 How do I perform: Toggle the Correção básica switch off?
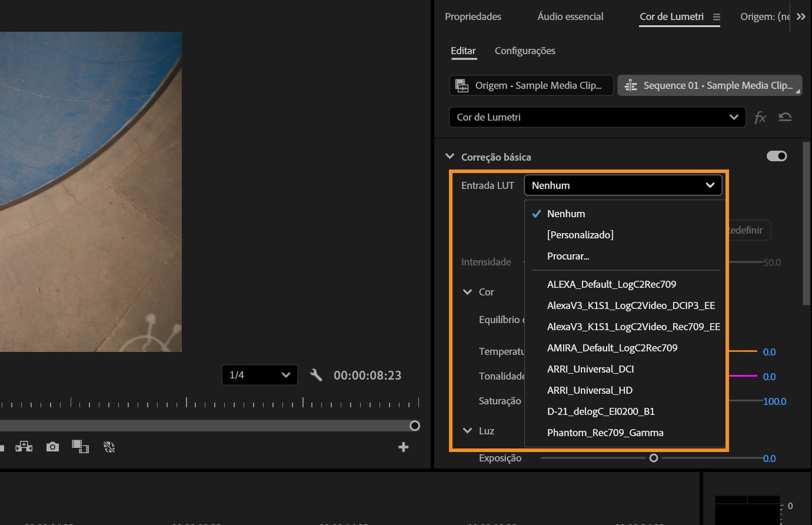776,156
